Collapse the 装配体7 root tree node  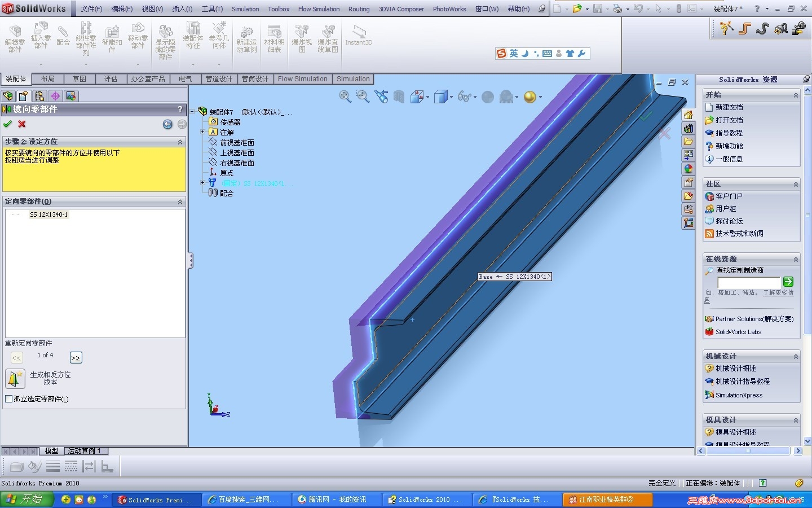(x=192, y=112)
